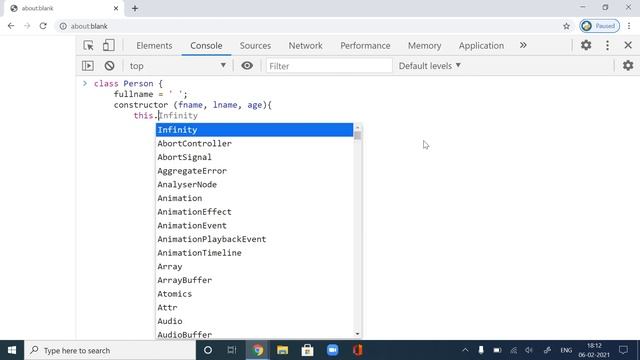
Task: Open Zoom from the taskbar
Action: (332, 350)
